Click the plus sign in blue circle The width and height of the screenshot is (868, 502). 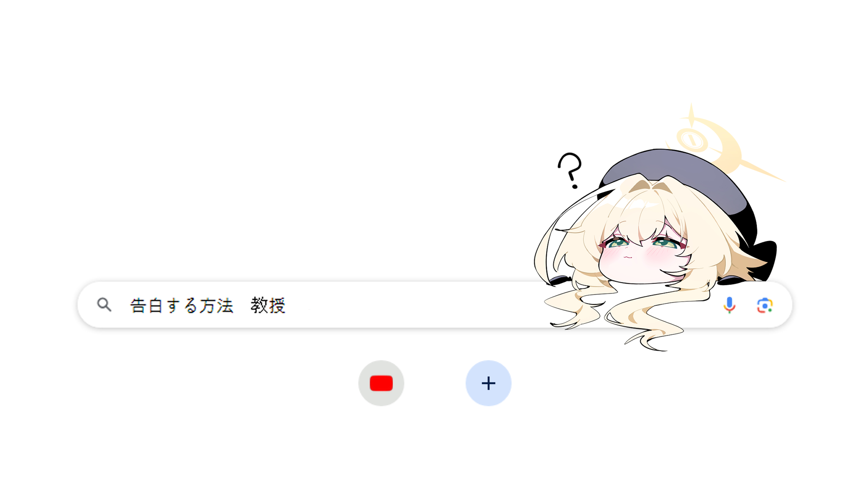(x=488, y=383)
